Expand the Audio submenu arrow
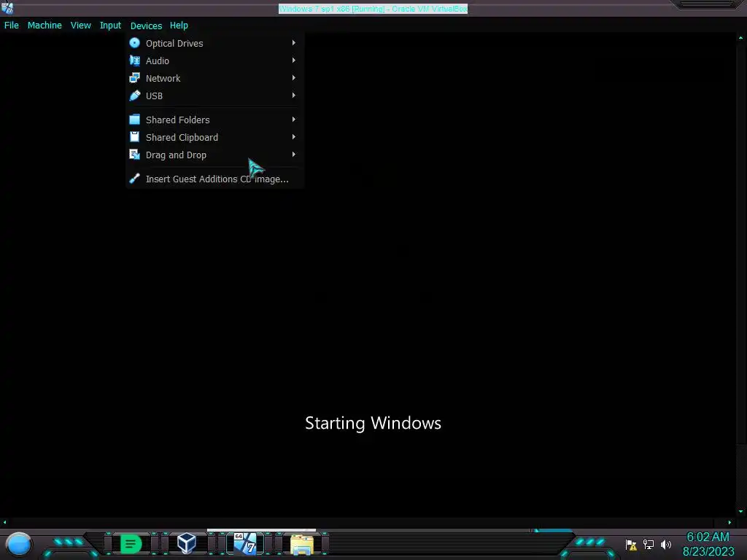This screenshot has width=747, height=560. 293,61
